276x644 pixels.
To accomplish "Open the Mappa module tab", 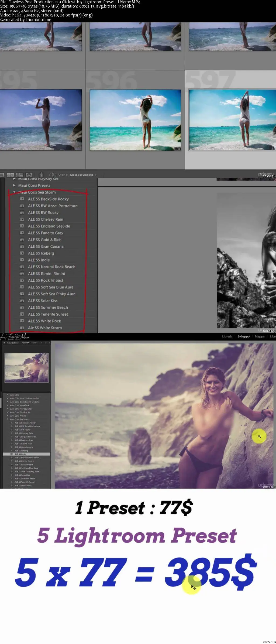I will tap(260, 336).
